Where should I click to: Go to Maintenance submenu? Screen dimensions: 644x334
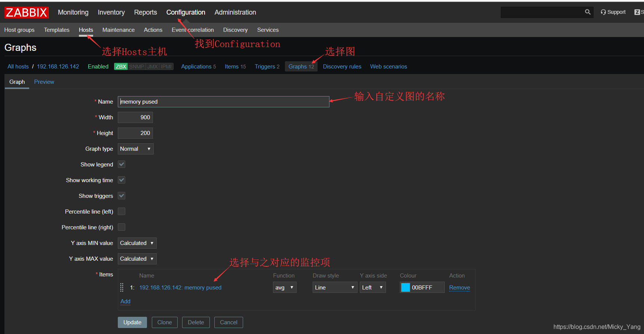coord(119,30)
